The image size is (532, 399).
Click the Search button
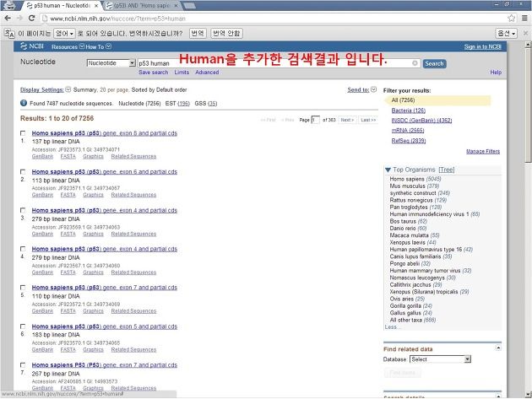point(434,63)
